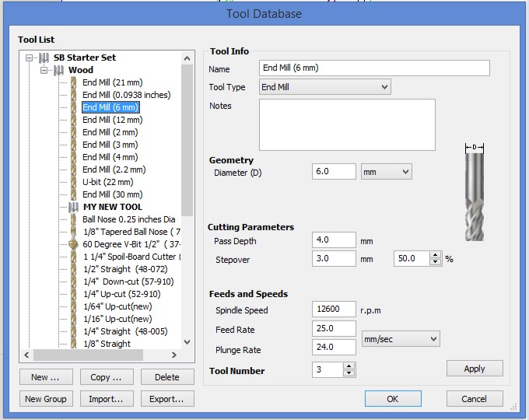529x420 pixels.
Task: Click the Spindle Speed field
Action: point(334,310)
